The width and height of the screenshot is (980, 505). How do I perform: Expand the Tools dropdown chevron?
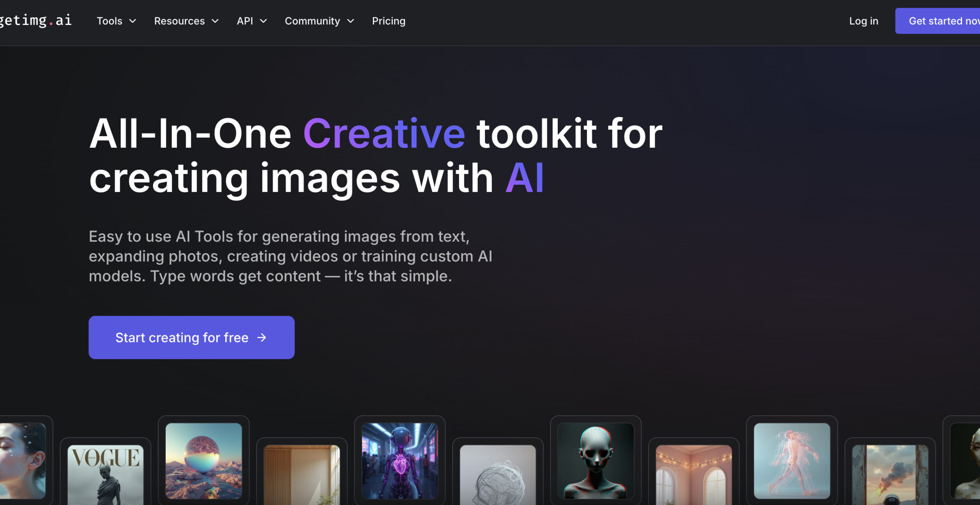coord(132,21)
